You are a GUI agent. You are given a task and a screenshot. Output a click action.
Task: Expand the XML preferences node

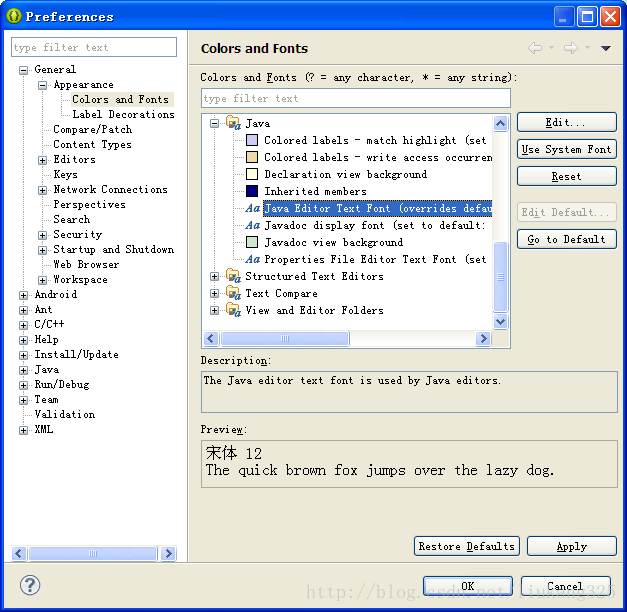[x=24, y=430]
